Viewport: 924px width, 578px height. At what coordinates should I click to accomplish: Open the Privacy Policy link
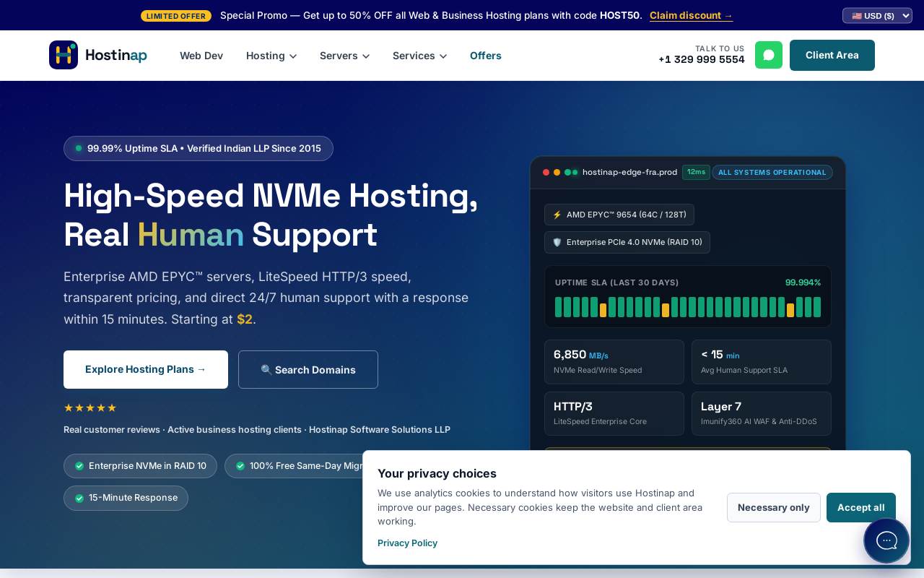pyautogui.click(x=407, y=543)
